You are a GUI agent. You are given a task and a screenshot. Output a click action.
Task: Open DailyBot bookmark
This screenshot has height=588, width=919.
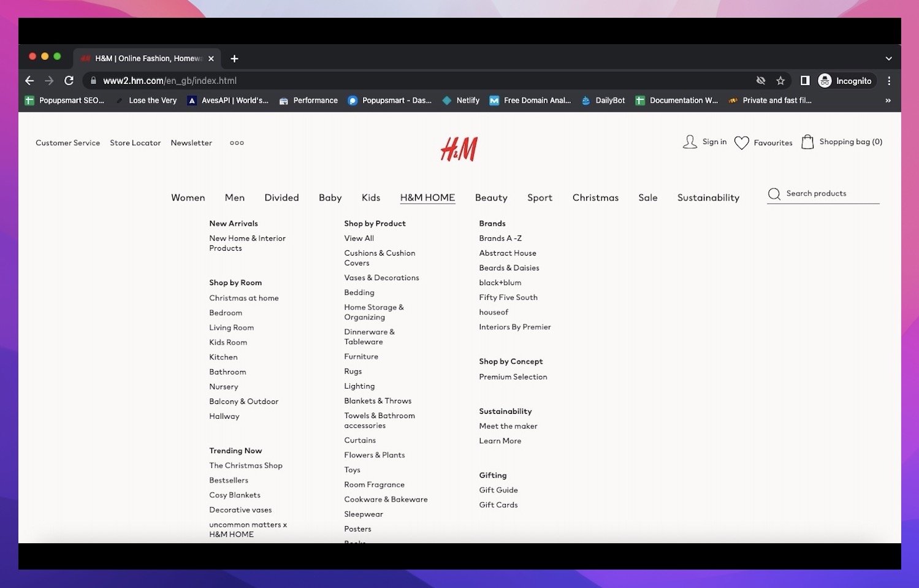(603, 100)
